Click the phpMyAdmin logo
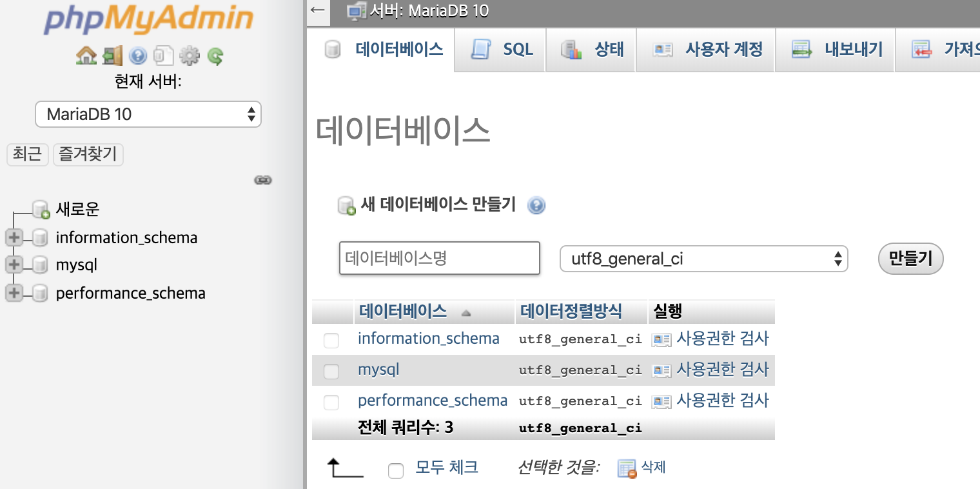The height and width of the screenshot is (489, 980). pos(149,21)
